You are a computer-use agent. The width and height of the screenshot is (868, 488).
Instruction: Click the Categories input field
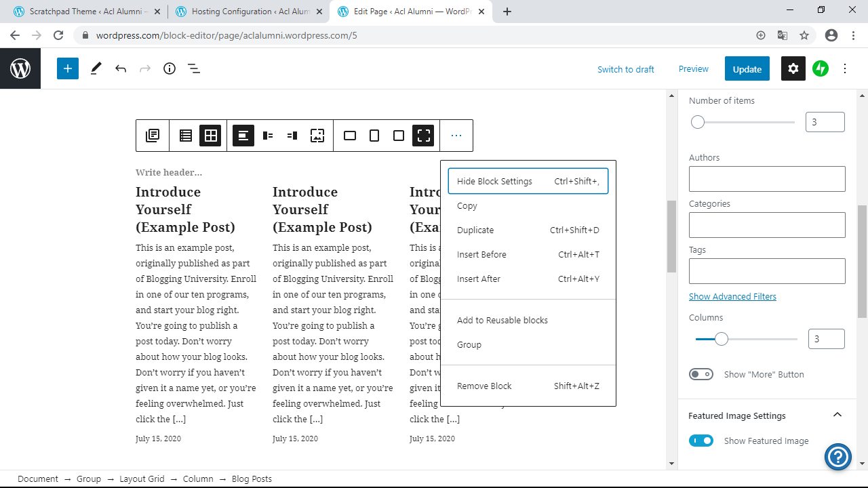767,225
